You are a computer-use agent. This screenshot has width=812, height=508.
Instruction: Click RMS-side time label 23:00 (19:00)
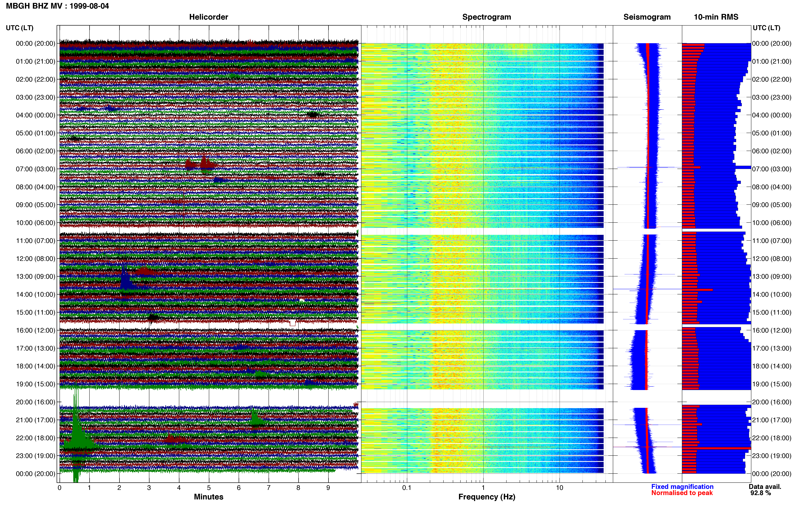772,456
